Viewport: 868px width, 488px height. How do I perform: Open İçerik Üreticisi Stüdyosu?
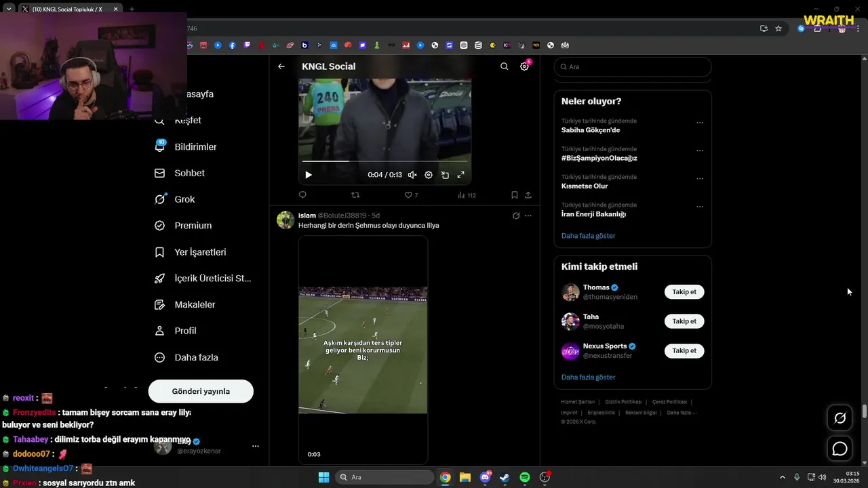203,279
